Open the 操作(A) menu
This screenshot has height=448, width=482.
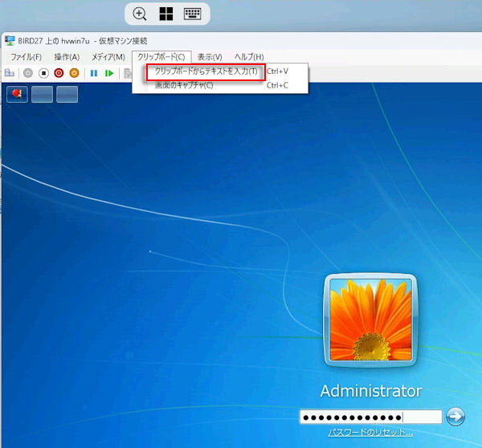click(x=67, y=57)
